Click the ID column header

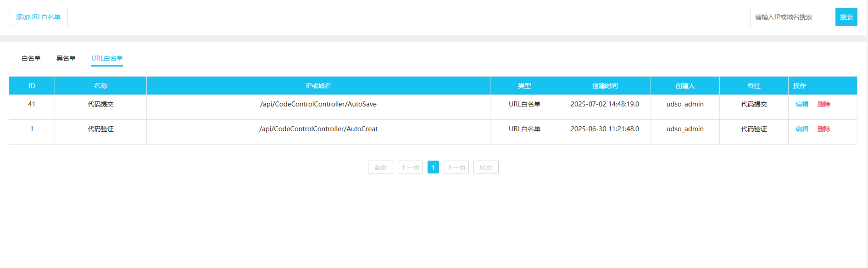pos(32,86)
